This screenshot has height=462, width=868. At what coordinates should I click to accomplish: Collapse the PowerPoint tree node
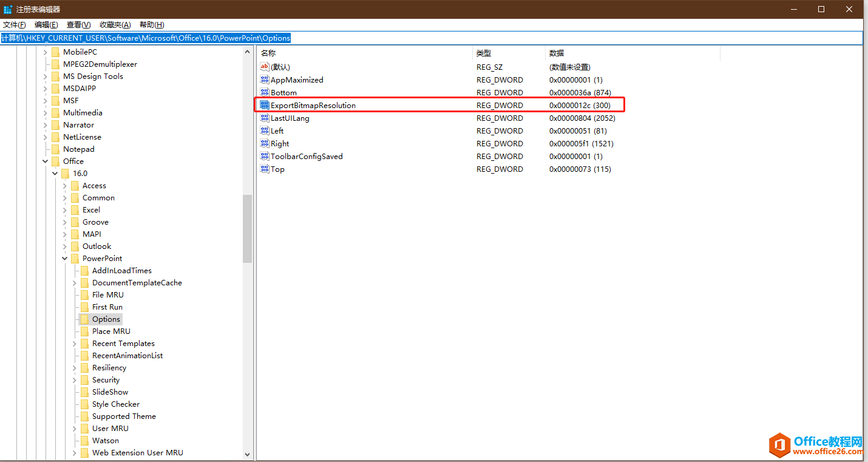pyautogui.click(x=65, y=258)
